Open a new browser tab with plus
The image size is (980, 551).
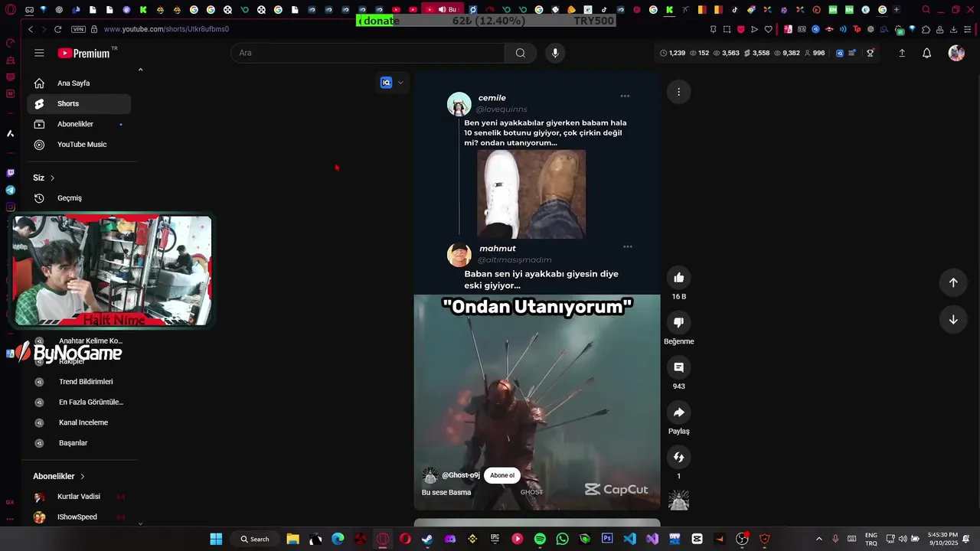click(897, 10)
